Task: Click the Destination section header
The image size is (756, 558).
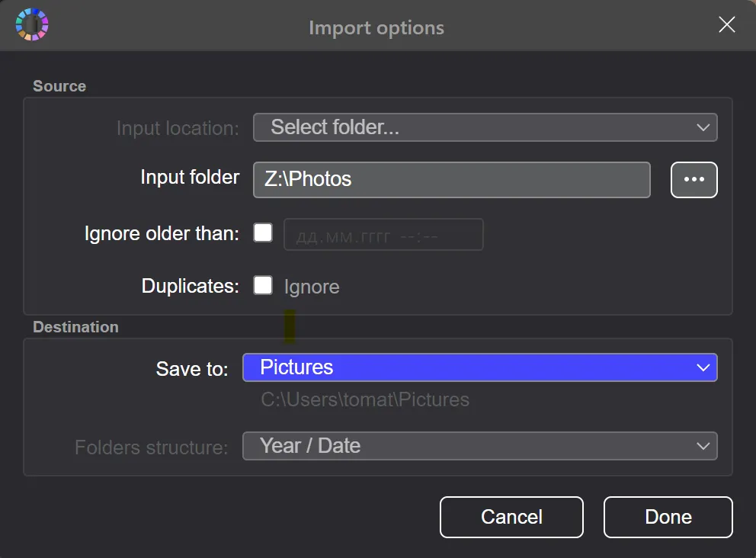Action: pyautogui.click(x=75, y=327)
